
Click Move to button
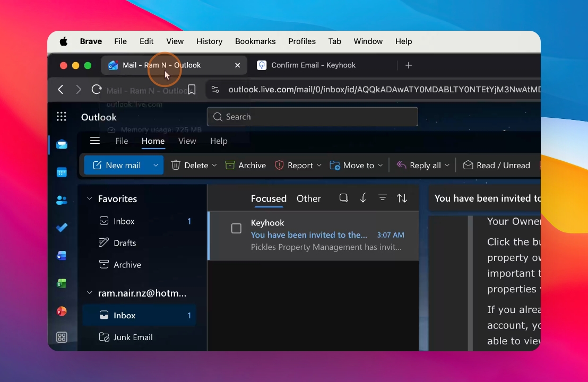[352, 166]
